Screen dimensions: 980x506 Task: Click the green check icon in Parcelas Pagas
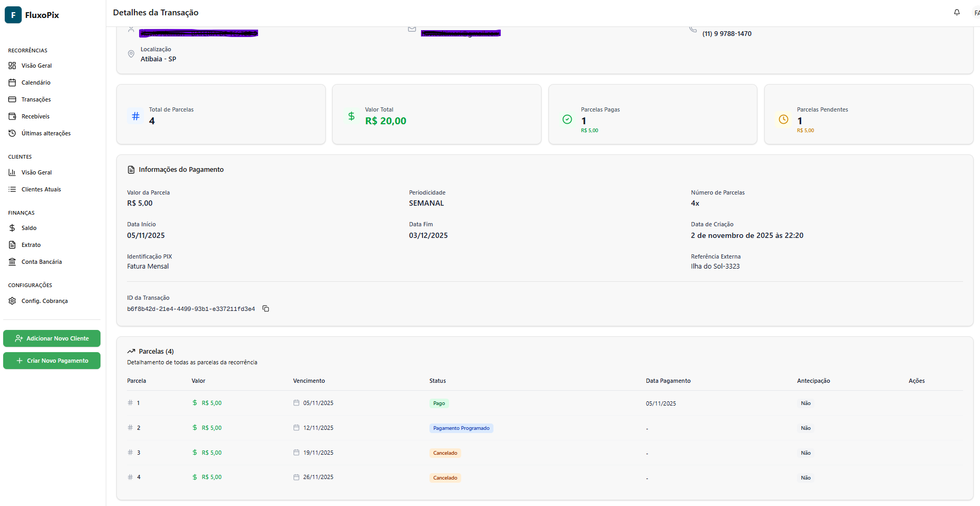coord(567,119)
